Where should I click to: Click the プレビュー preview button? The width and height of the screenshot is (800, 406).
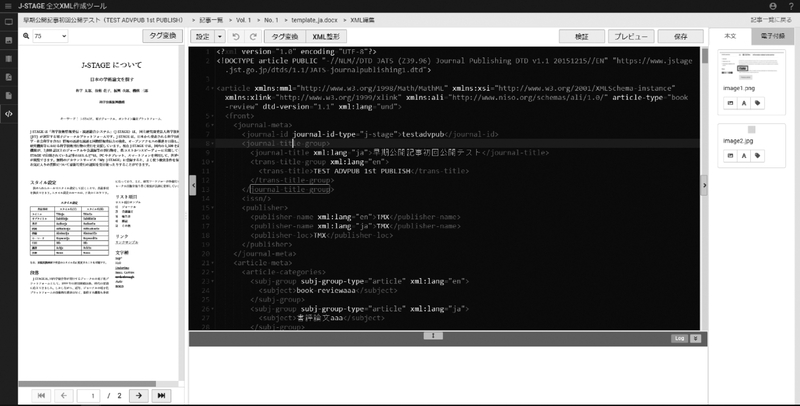[631, 36]
